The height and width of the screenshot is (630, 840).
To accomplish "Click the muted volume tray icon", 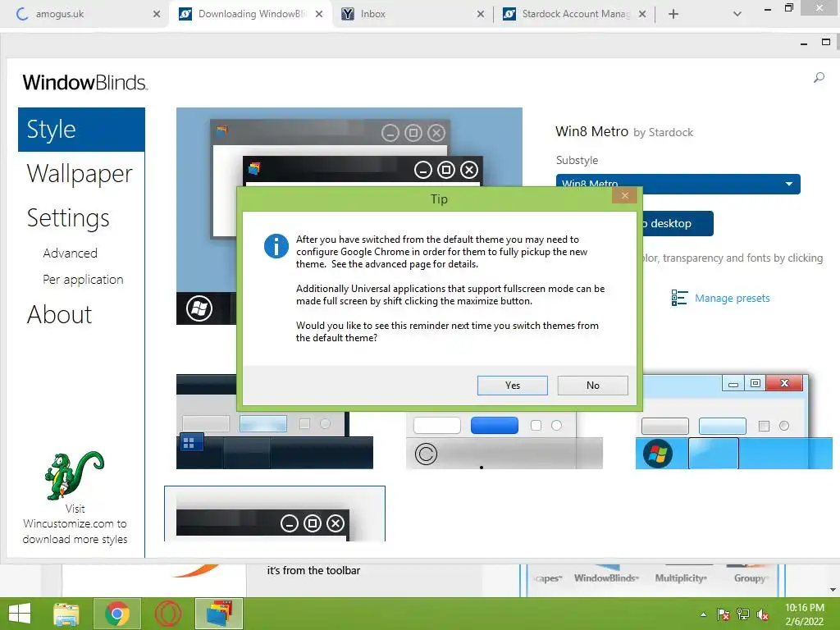I will click(x=762, y=614).
